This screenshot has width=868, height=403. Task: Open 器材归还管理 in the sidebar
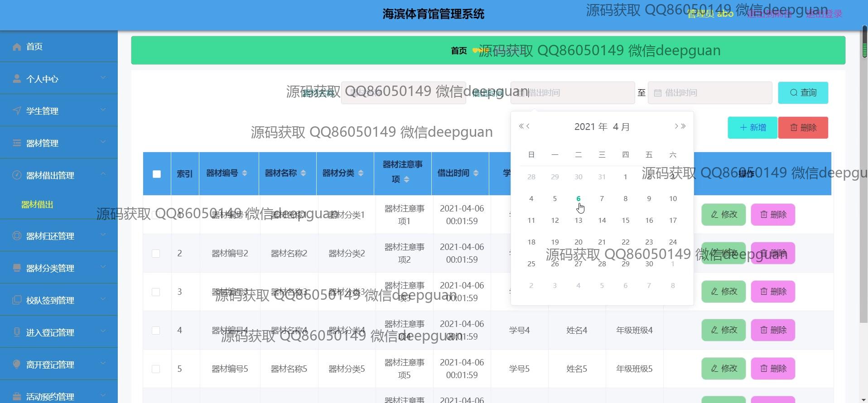click(59, 236)
